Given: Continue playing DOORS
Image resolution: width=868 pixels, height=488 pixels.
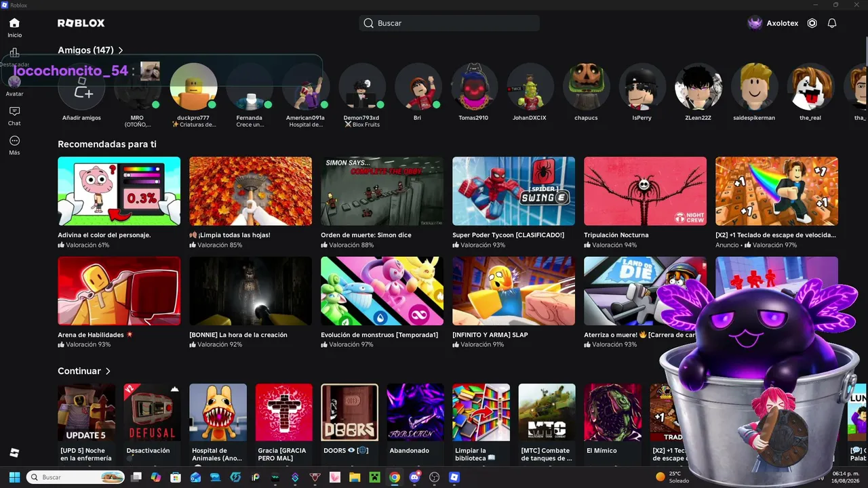Looking at the screenshot, I should tap(349, 412).
